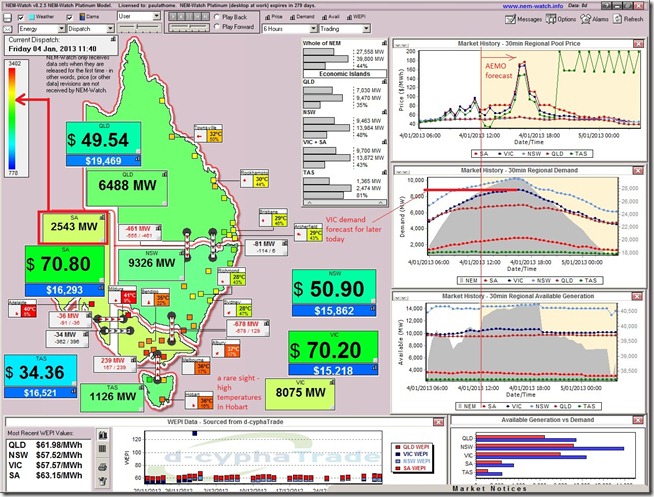Close the Available Generation vs Demand panel

(638, 420)
